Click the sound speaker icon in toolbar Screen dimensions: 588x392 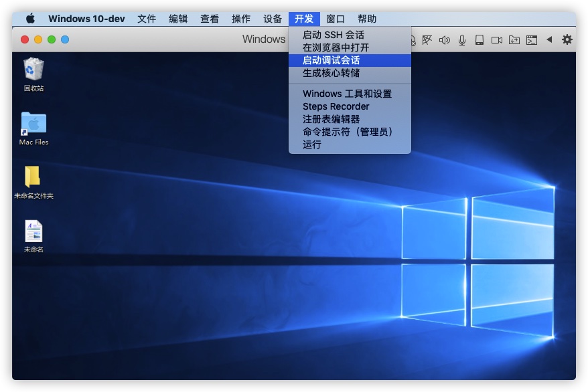click(x=445, y=39)
